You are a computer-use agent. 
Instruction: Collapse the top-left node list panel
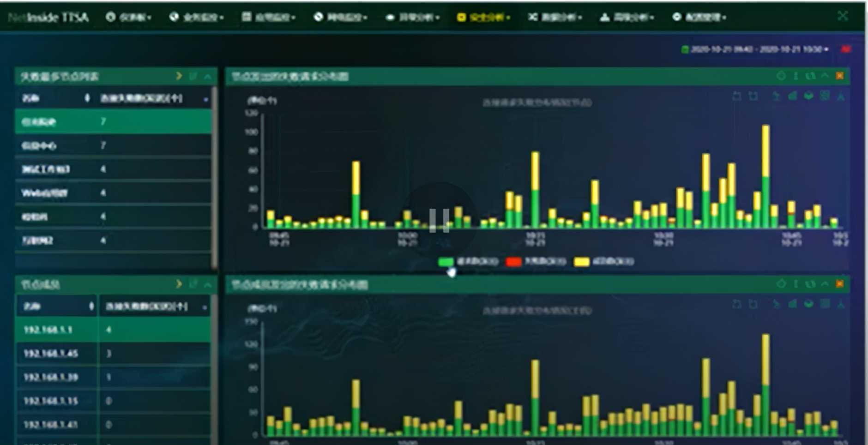(208, 76)
